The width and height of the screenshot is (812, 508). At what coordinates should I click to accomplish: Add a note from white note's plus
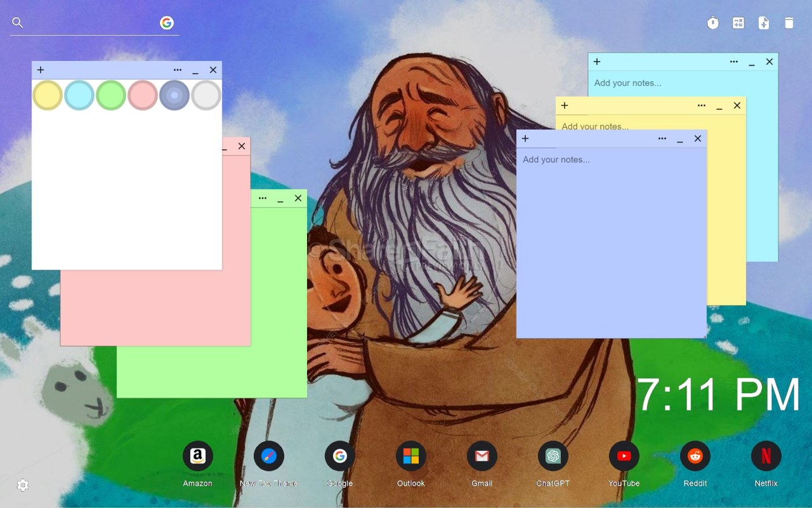(41, 70)
